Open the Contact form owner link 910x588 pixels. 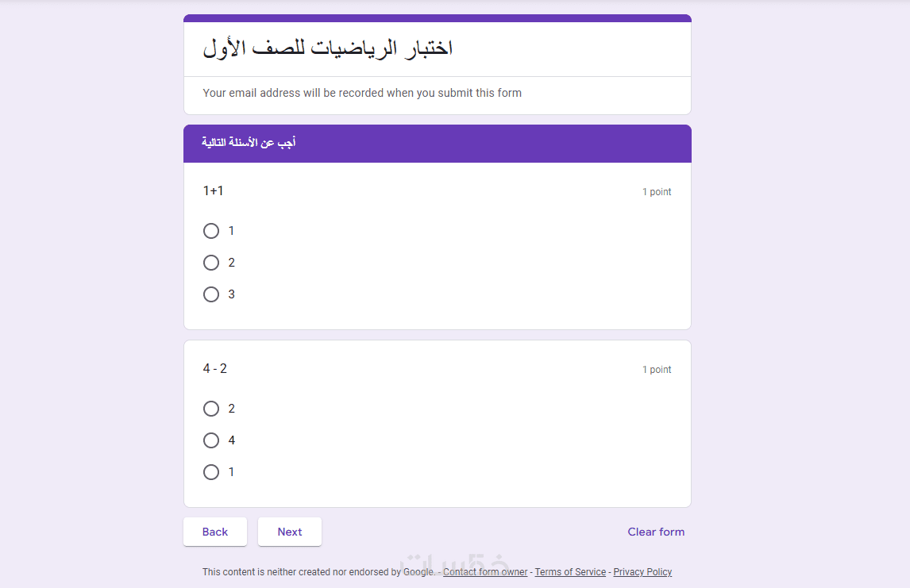485,572
